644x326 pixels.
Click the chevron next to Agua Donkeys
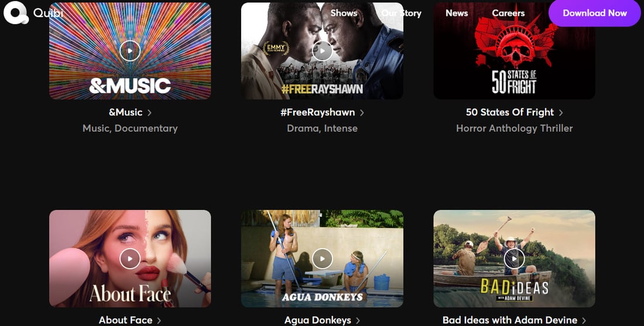[x=358, y=320]
